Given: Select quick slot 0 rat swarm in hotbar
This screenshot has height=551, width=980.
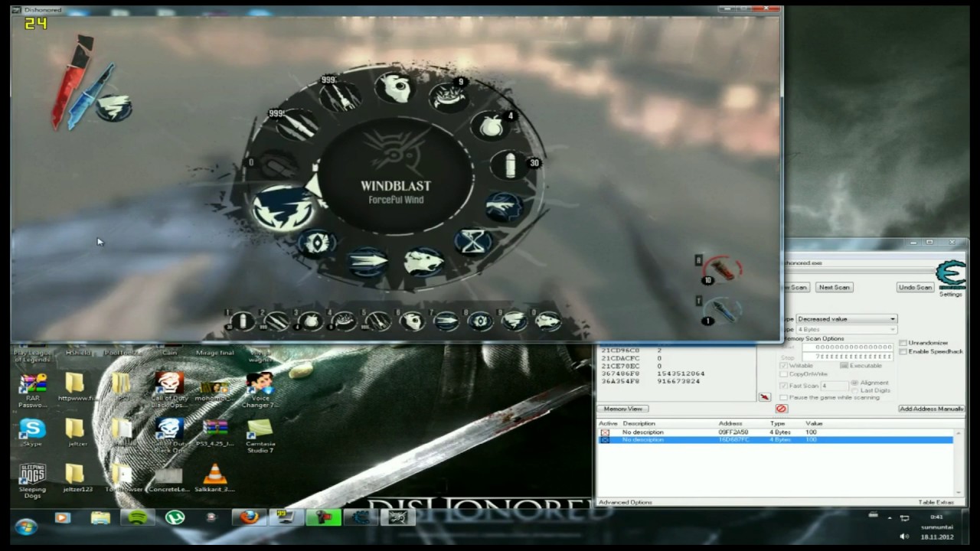Looking at the screenshot, I should point(547,321).
